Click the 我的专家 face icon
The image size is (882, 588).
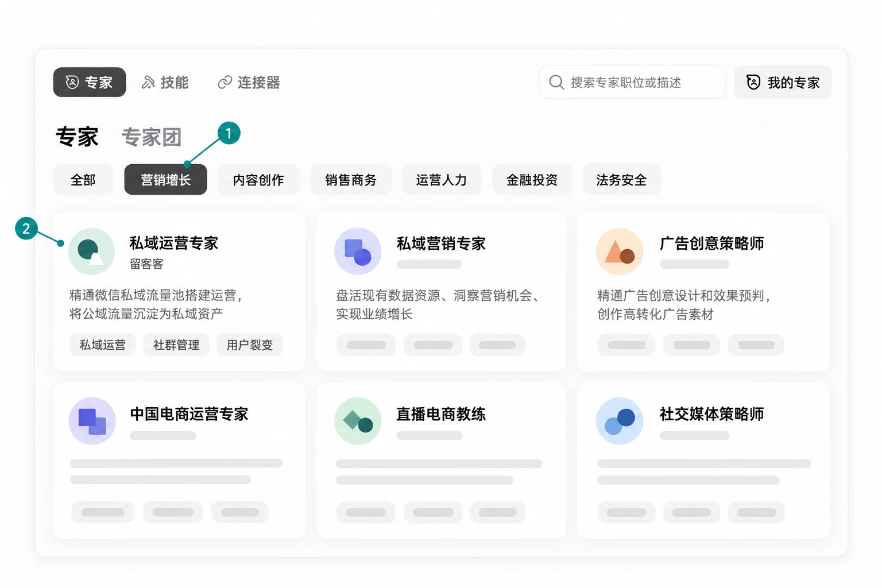tap(753, 82)
